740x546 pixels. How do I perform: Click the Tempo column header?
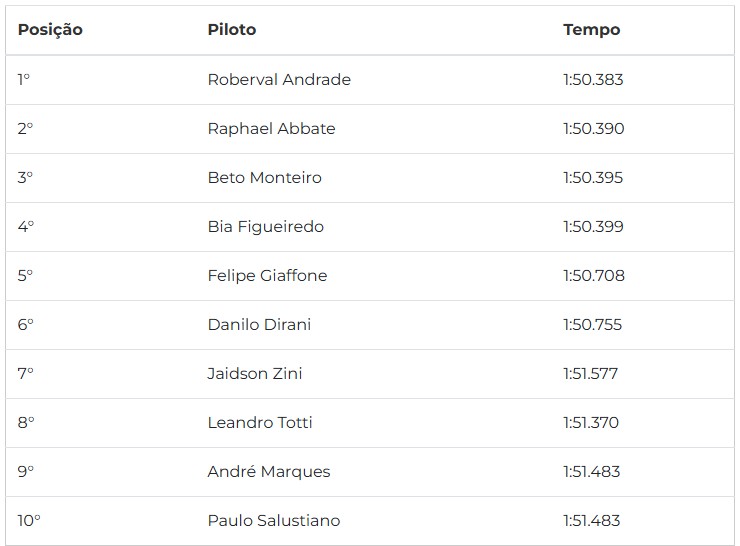[591, 30]
